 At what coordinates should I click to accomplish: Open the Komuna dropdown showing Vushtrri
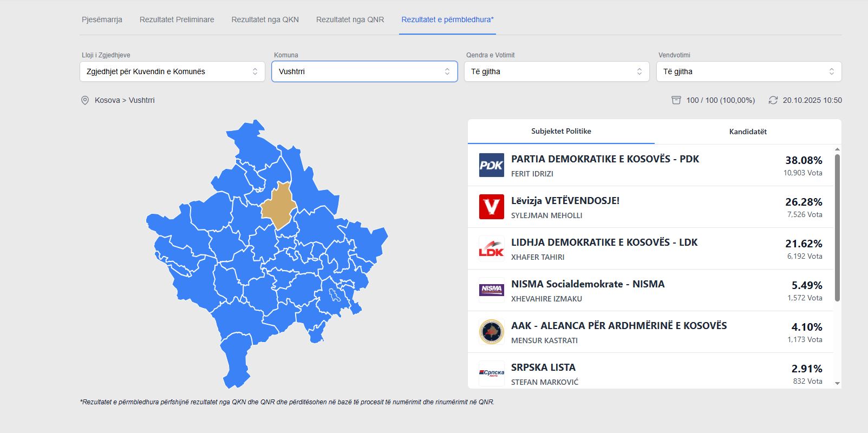coord(364,71)
